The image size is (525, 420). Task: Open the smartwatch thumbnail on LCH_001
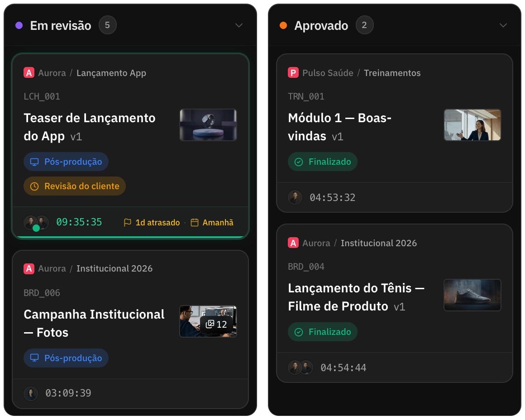[x=208, y=124]
